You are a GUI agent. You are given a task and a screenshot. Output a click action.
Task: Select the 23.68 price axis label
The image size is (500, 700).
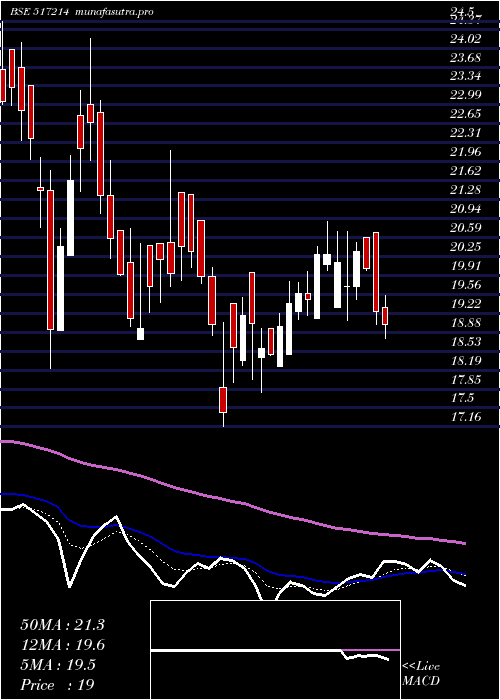tap(466, 58)
